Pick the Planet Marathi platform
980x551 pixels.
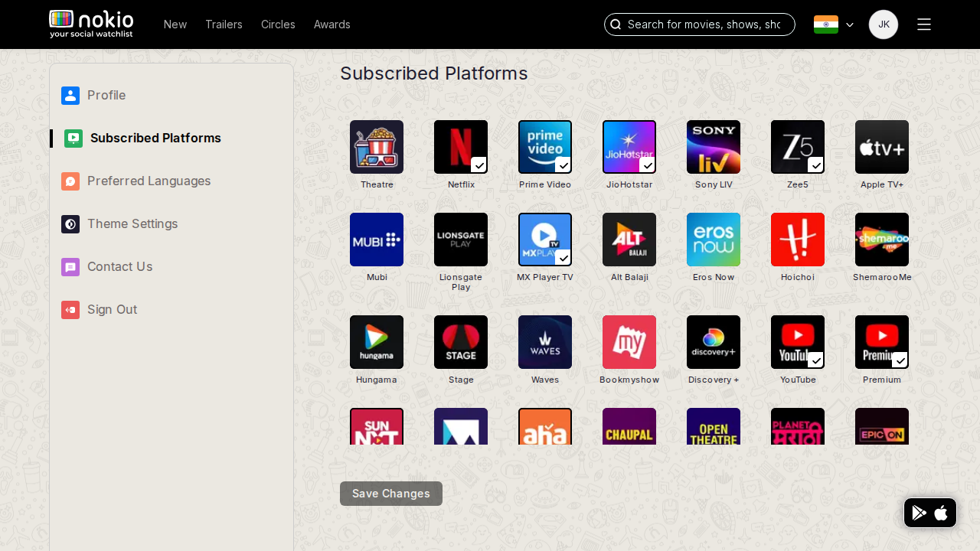click(x=798, y=426)
